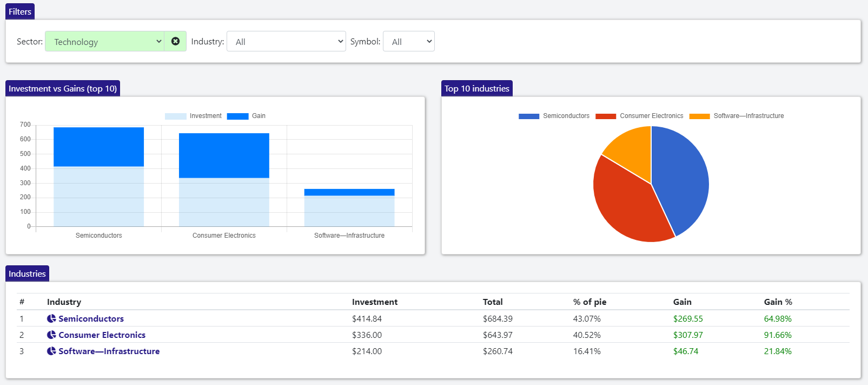Click the pie icon beside Consumer Electronics
The image size is (868, 385).
point(51,335)
